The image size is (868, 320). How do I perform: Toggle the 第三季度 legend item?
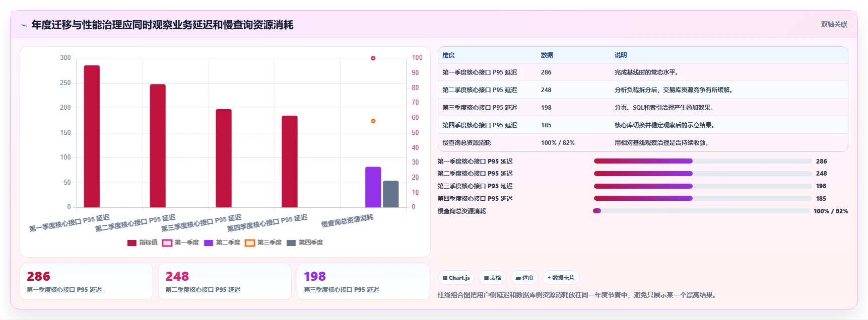[263, 243]
